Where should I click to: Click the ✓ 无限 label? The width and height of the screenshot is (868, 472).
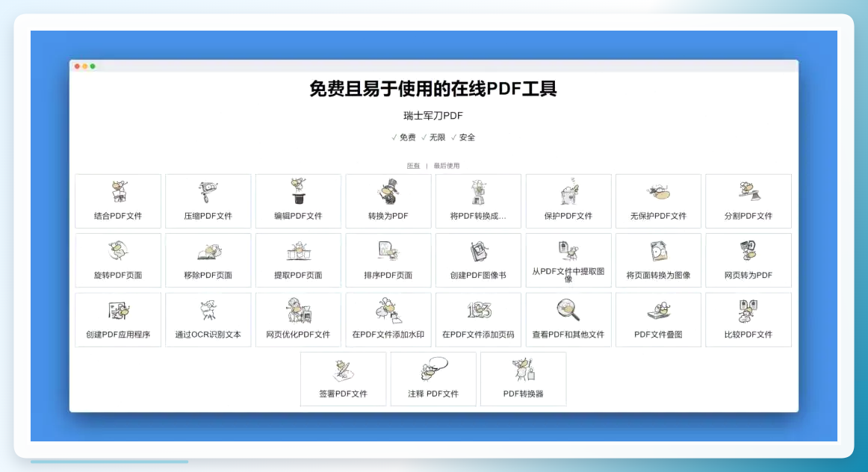433,137
